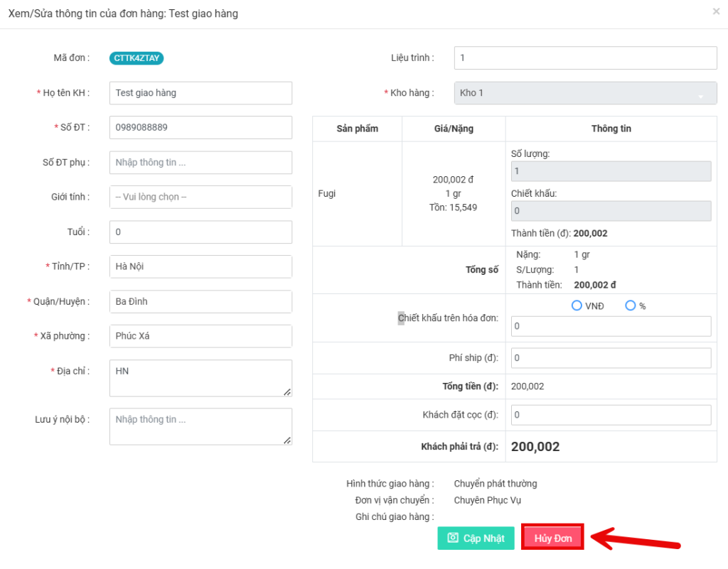Click the Địa chỉ address textarea
This screenshot has width=728, height=569.
(x=200, y=378)
